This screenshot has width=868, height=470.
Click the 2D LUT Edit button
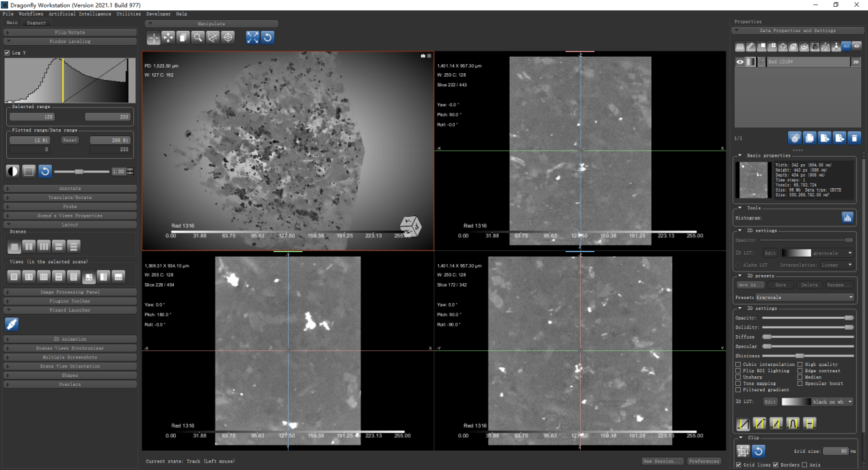pyautogui.click(x=770, y=253)
